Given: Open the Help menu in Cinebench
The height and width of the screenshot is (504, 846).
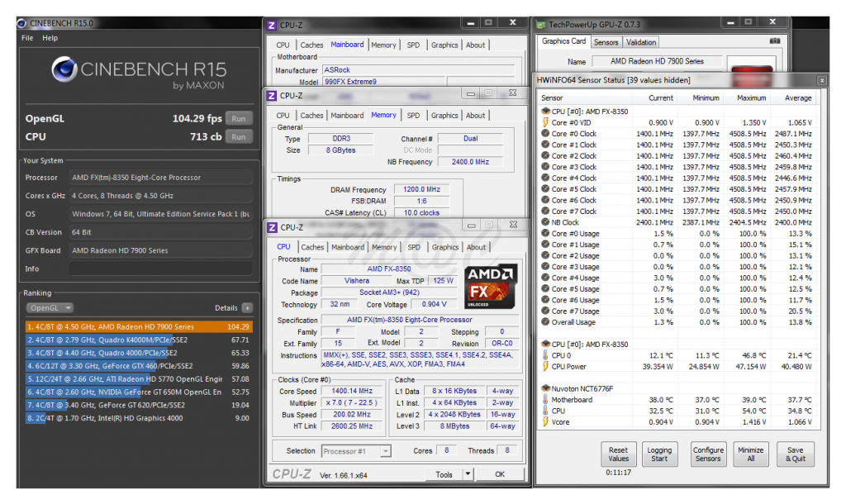Looking at the screenshot, I should point(50,38).
